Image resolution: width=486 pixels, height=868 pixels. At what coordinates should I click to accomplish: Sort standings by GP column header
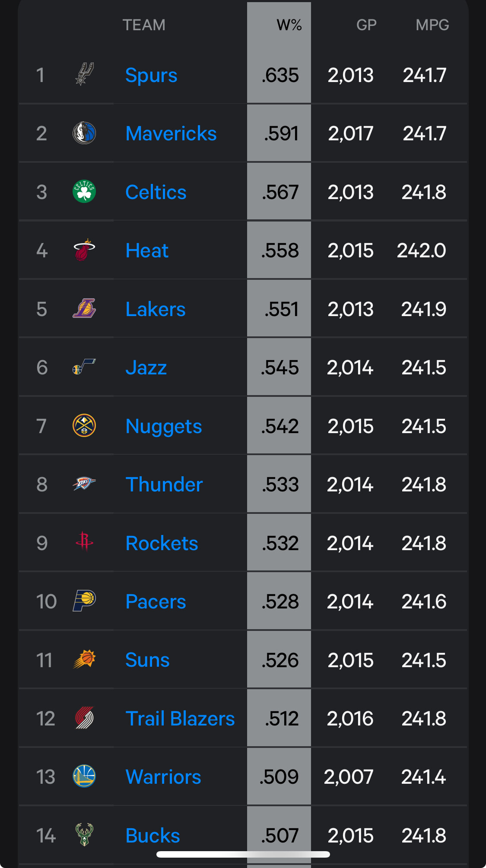[x=366, y=25]
